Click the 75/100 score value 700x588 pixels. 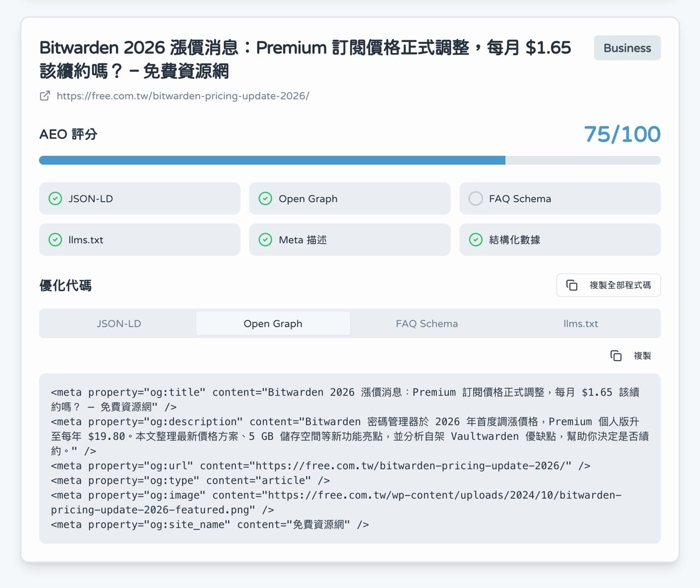coord(622,134)
